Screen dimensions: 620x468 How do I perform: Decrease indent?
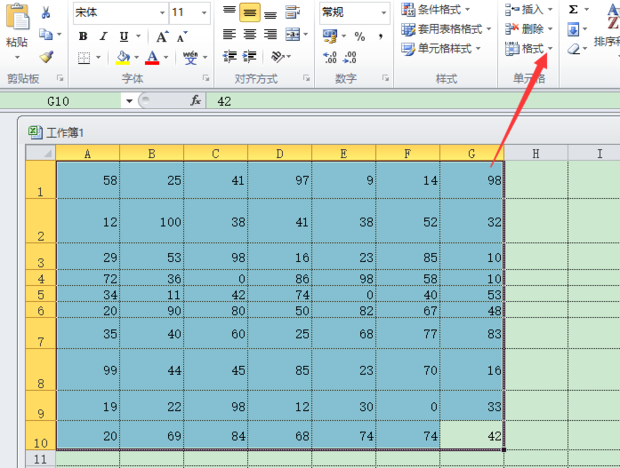point(229,57)
